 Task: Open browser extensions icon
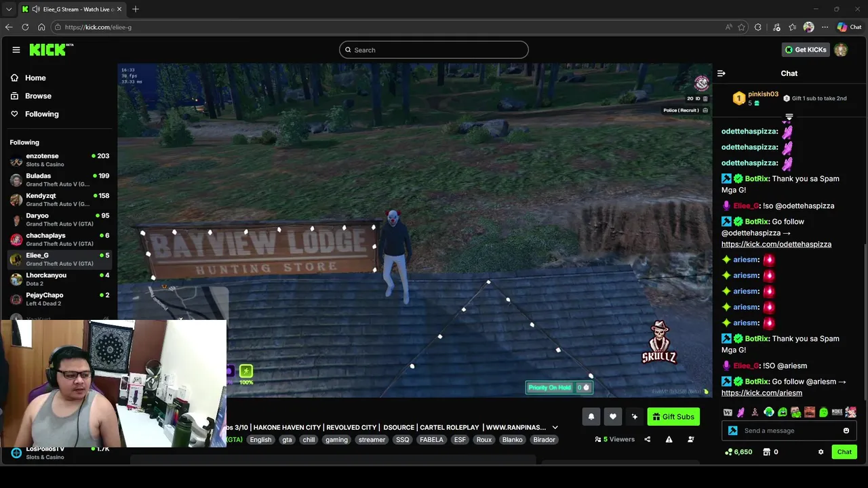757,27
